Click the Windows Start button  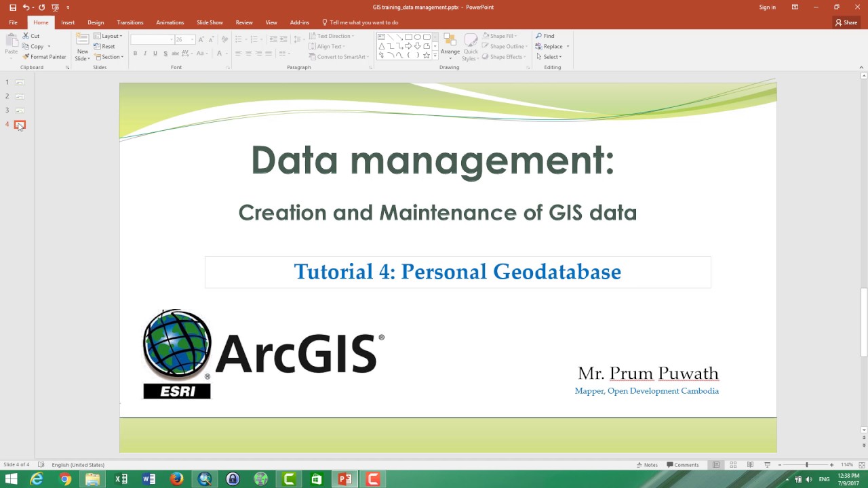click(11, 479)
